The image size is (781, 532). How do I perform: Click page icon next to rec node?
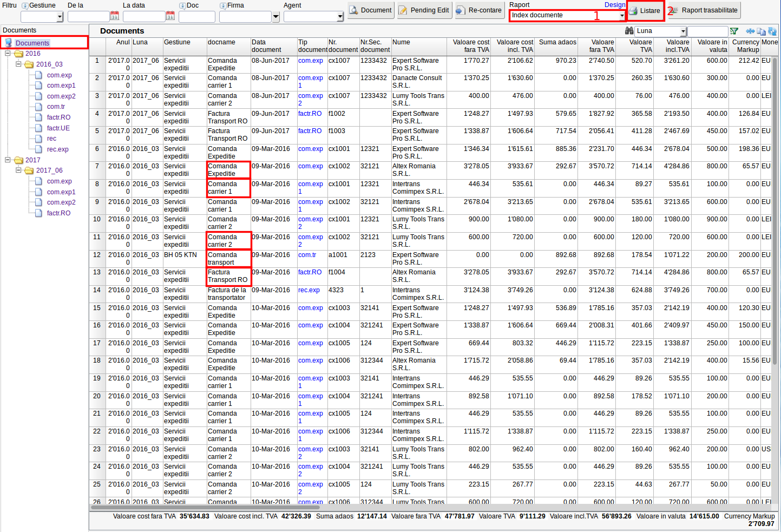tap(38, 139)
